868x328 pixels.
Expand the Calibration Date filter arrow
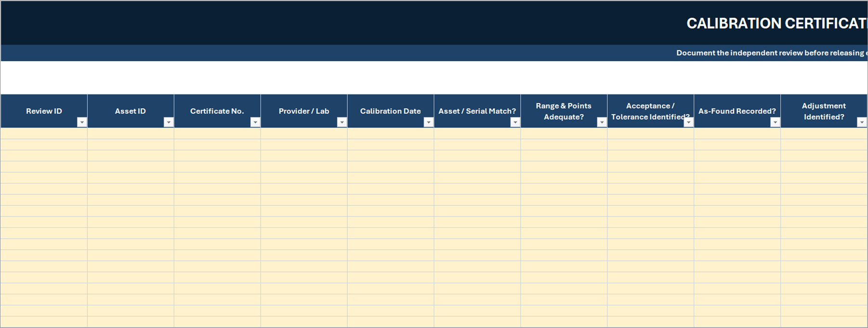click(x=429, y=123)
